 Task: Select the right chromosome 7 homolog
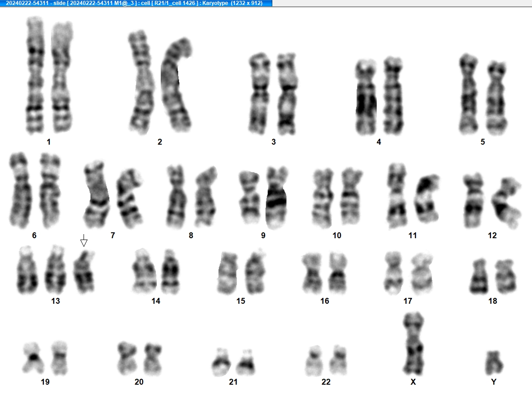tap(129, 198)
